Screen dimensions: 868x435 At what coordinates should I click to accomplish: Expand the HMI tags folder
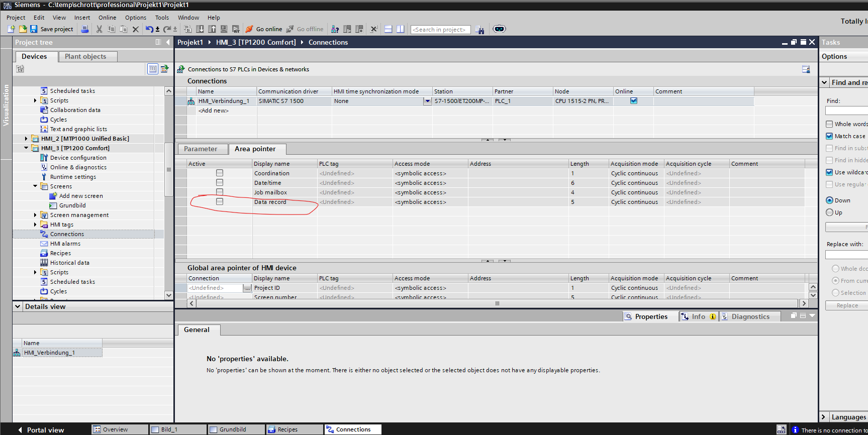click(x=35, y=225)
